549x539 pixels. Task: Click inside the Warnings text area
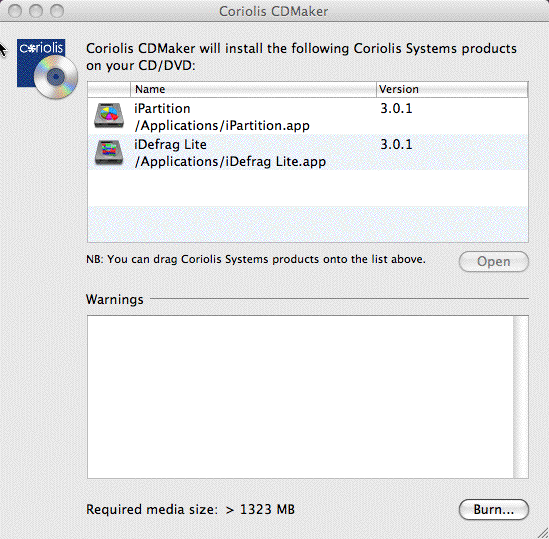(x=300, y=397)
